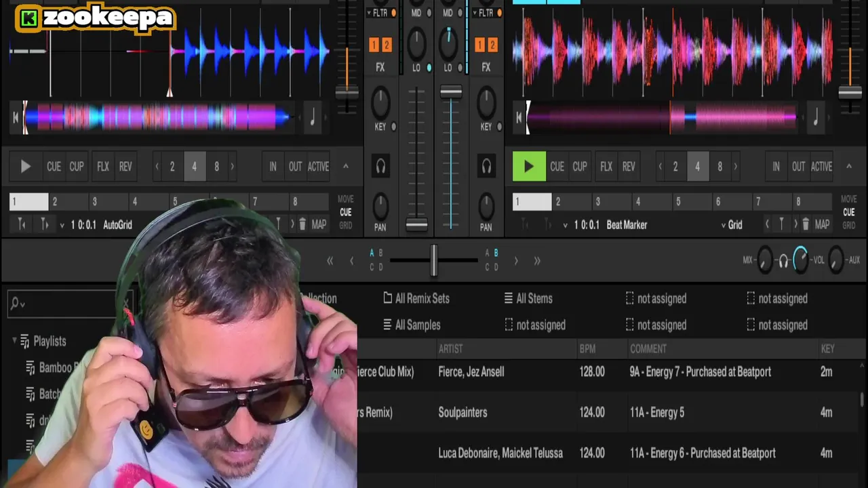The image size is (868, 488).
Task: Collapse the Playlists tree node
Action: click(14, 341)
